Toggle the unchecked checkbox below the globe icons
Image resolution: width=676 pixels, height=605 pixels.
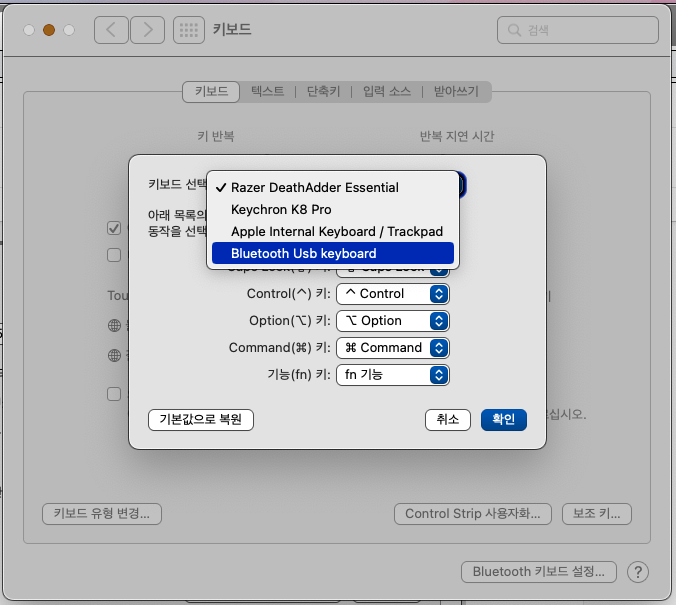[x=114, y=394]
